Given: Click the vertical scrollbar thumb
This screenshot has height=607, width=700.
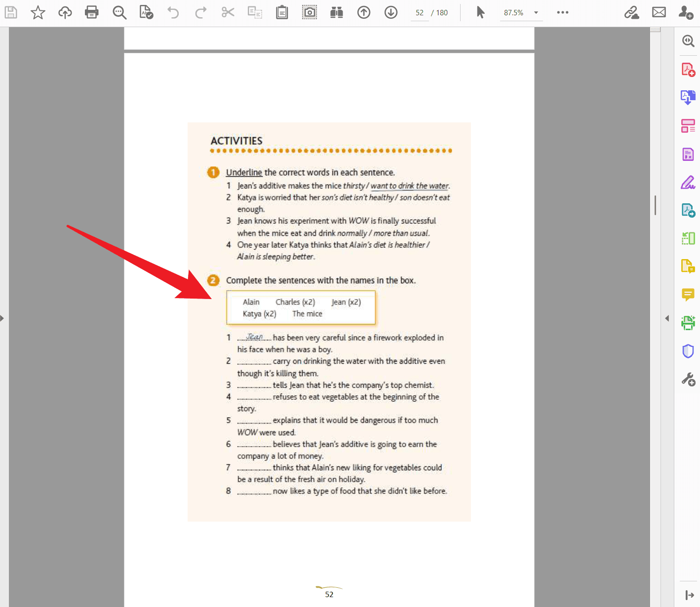Looking at the screenshot, I should [655, 205].
